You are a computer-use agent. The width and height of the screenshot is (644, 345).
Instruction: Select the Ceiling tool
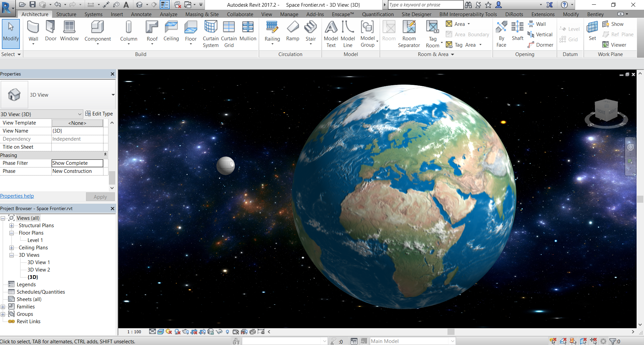(x=171, y=32)
